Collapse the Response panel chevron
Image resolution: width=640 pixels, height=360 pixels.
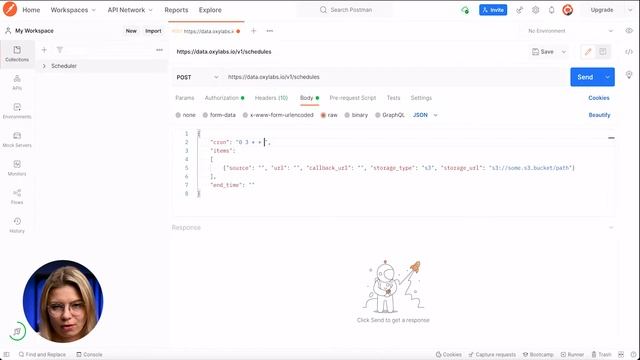pyautogui.click(x=611, y=227)
